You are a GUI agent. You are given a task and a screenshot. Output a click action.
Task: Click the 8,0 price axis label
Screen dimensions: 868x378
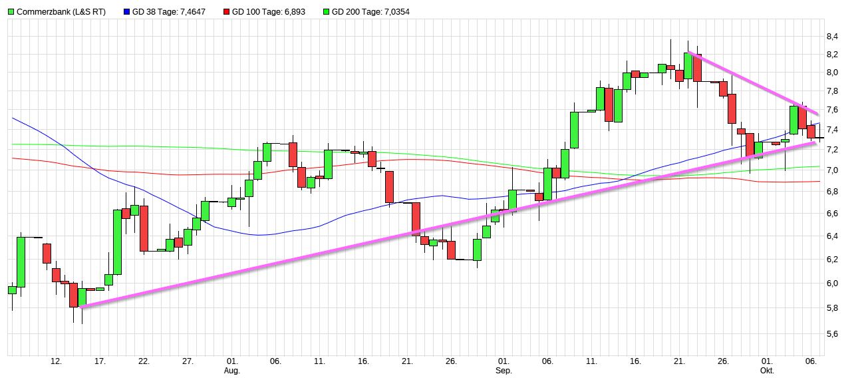point(832,73)
